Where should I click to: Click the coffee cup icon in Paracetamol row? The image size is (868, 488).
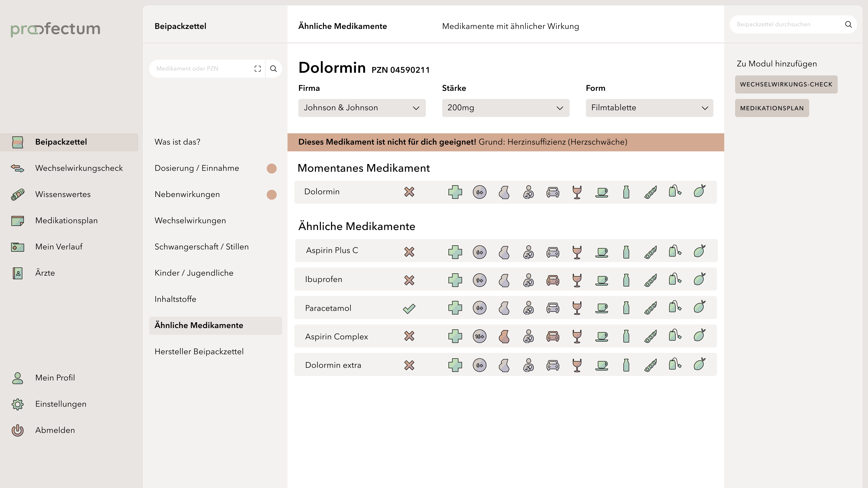coord(601,308)
